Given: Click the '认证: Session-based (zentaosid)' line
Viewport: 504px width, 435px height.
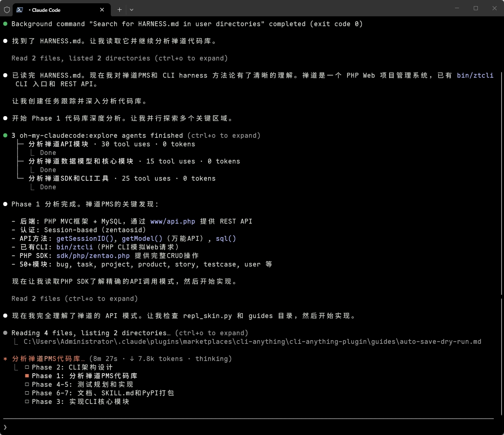Looking at the screenshot, I should [78, 230].
